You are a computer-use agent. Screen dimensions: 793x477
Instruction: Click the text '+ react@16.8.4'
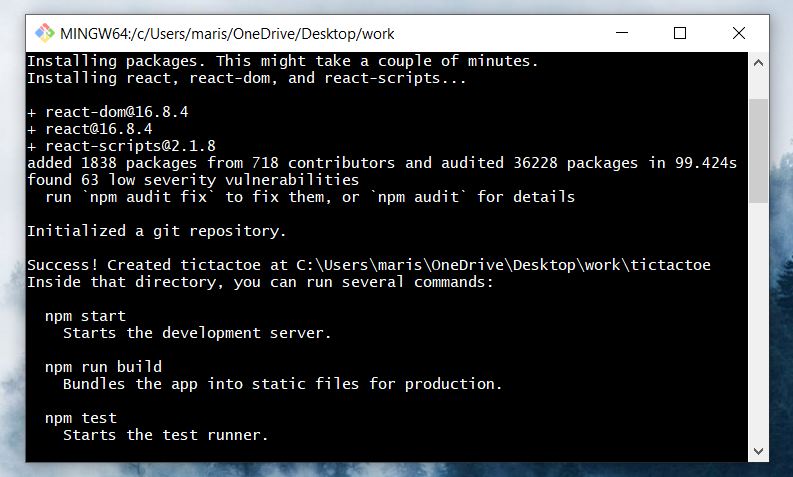pyautogui.click(x=90, y=129)
